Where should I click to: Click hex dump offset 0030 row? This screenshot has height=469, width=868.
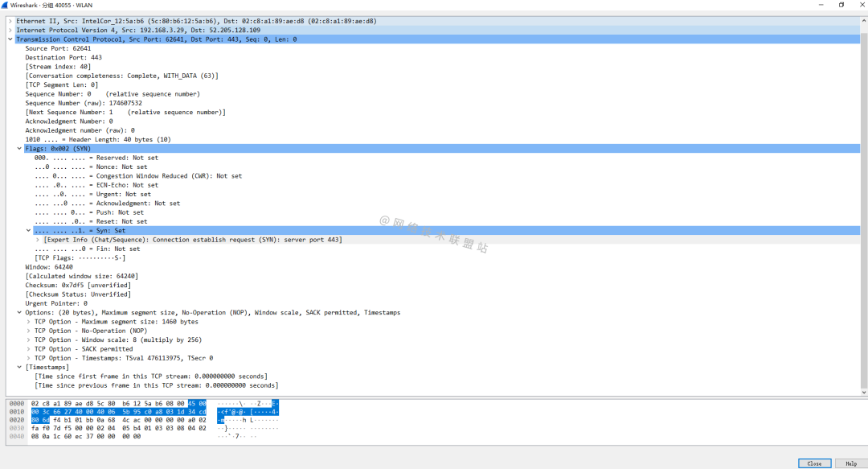(x=17, y=428)
